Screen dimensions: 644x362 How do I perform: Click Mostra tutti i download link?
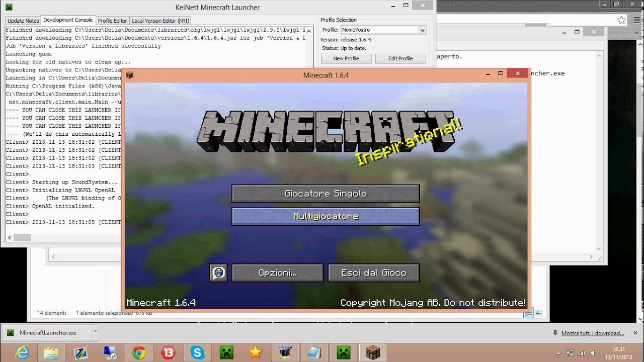tap(593, 333)
